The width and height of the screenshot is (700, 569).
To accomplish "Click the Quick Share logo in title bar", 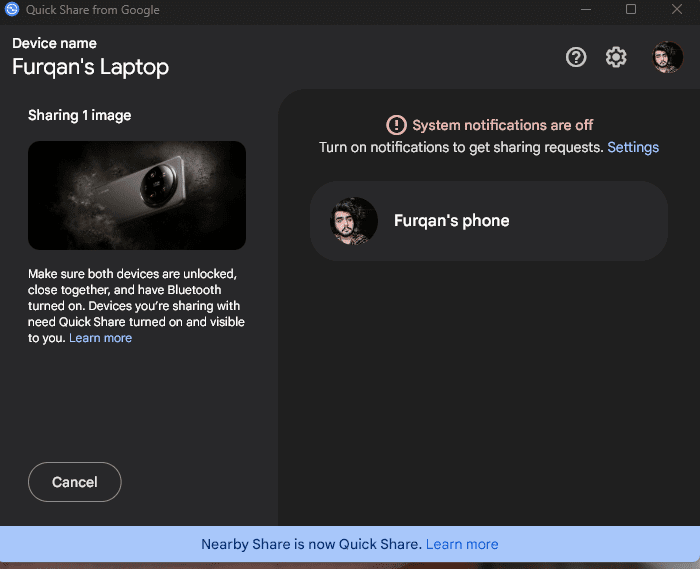I will tap(12, 9).
